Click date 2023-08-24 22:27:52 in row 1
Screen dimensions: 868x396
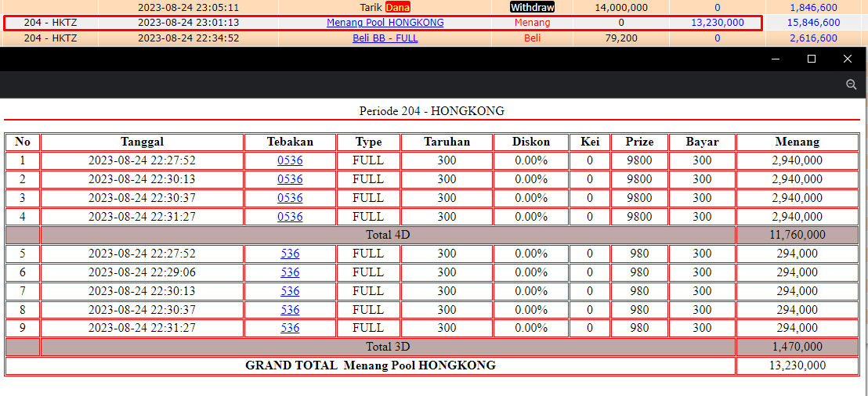click(143, 161)
